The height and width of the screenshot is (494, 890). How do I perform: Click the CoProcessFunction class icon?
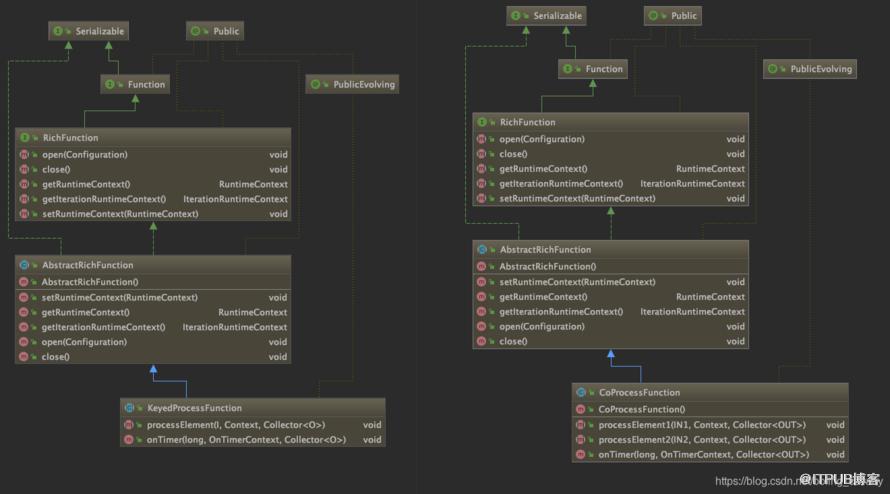[581, 392]
